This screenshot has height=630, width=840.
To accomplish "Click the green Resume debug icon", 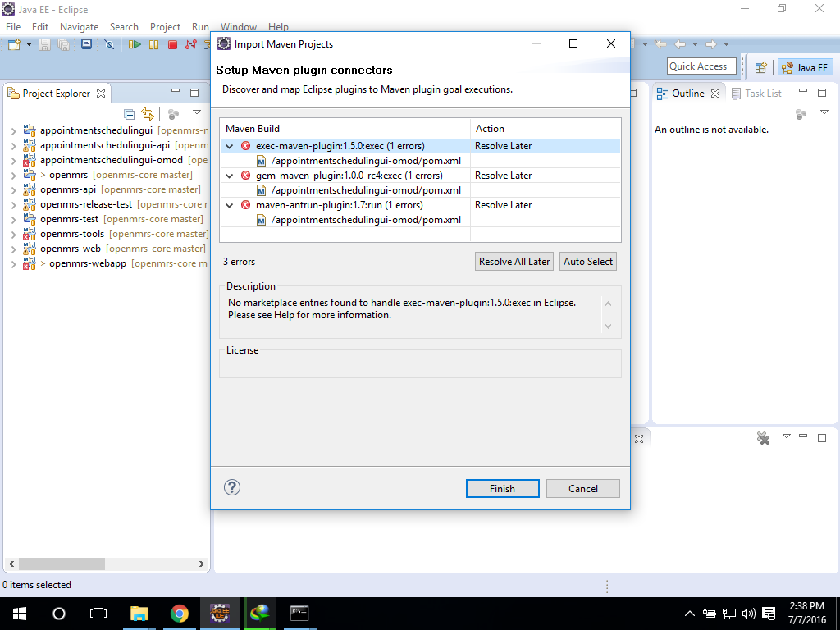I will (x=135, y=44).
